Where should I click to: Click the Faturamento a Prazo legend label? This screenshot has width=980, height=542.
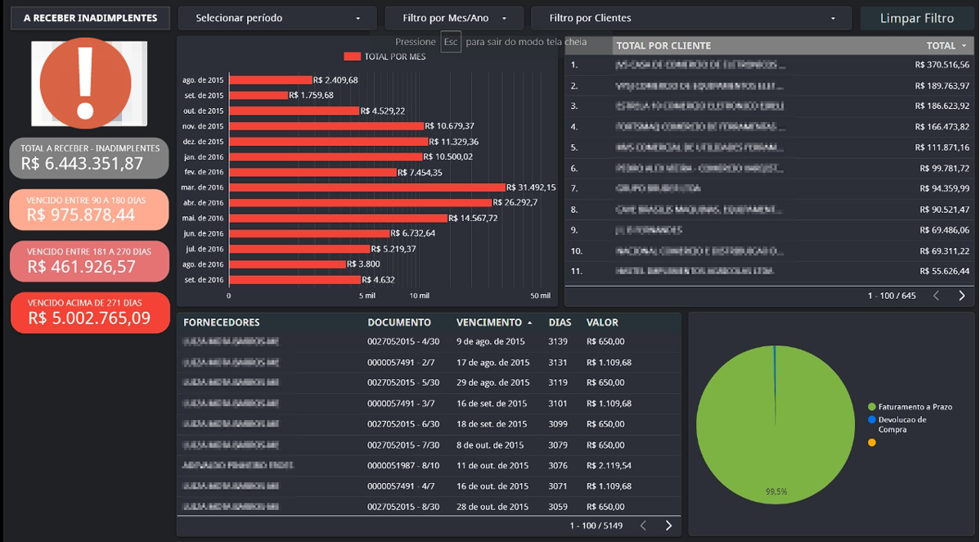(x=915, y=407)
